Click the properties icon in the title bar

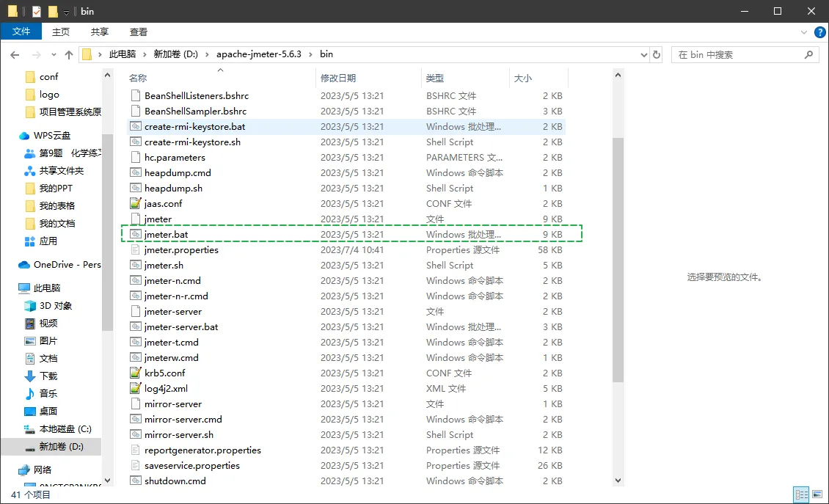(37, 11)
